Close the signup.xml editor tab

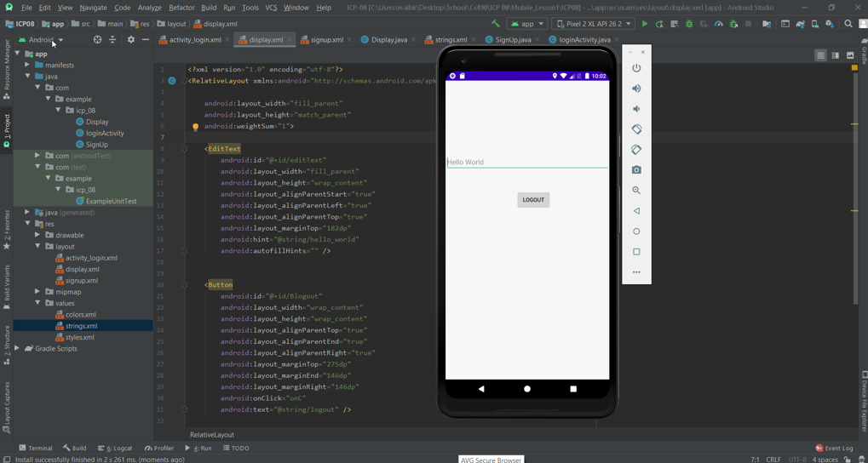click(351, 40)
